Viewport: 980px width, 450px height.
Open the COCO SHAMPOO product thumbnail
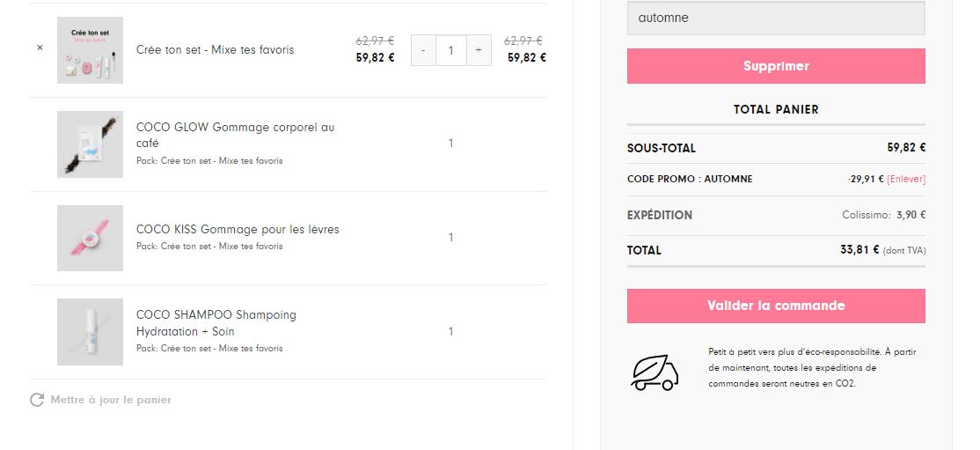point(90,332)
